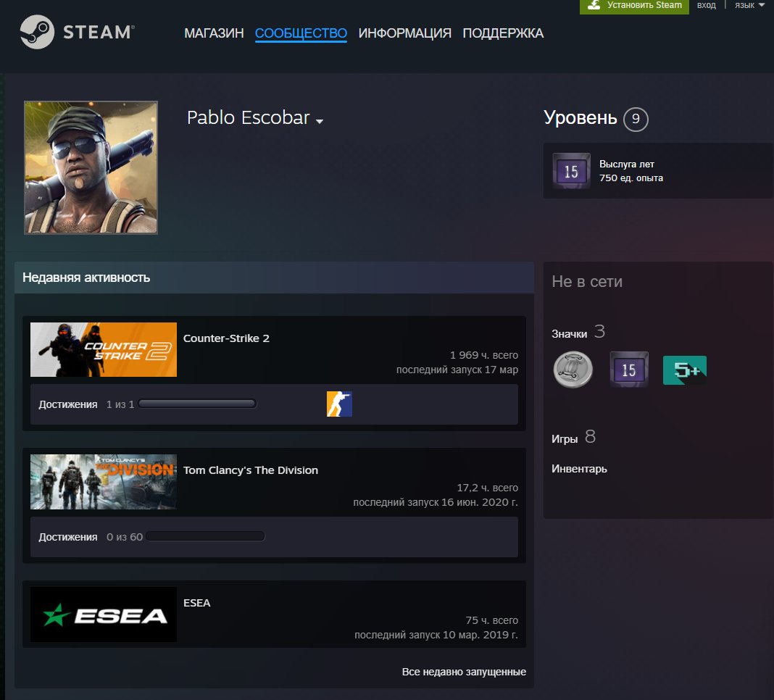
Task: Open the ESEA title link
Action: point(196,603)
